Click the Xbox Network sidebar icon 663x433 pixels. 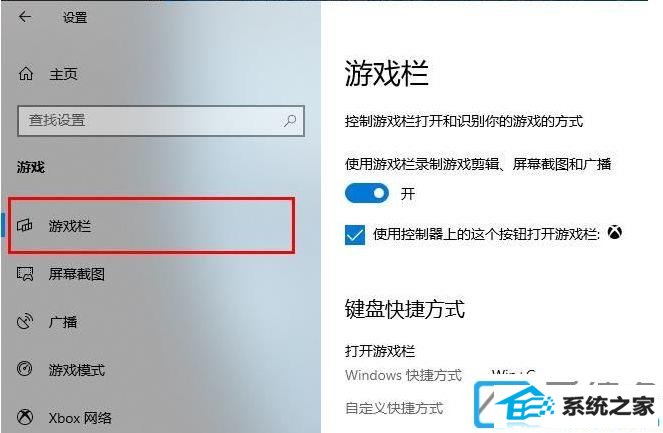25,417
